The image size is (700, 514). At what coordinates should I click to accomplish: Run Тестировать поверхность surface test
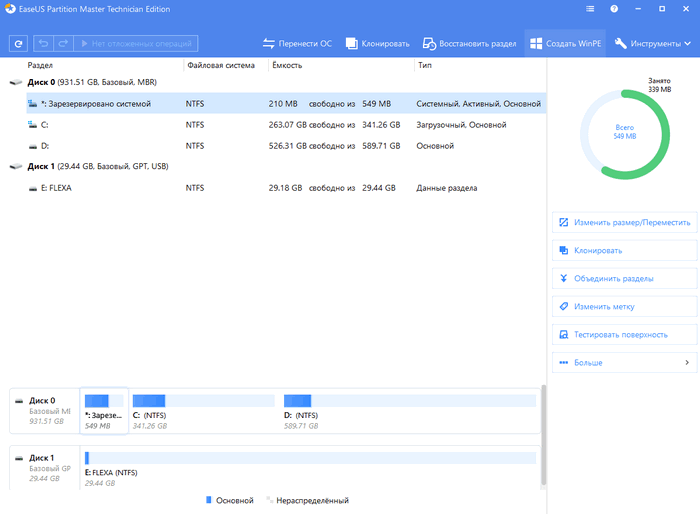pyautogui.click(x=620, y=334)
